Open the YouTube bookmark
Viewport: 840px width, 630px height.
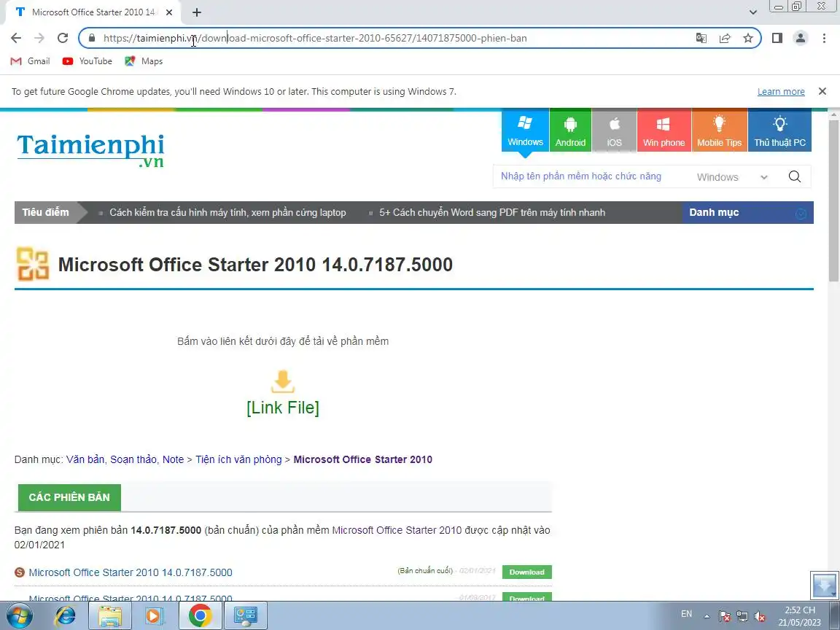point(87,61)
